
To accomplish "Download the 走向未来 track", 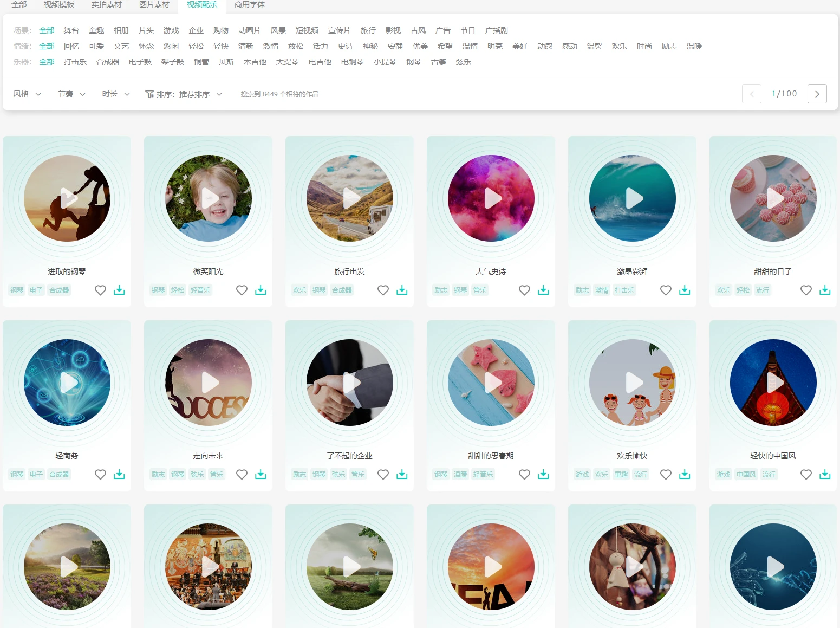I will pos(261,475).
